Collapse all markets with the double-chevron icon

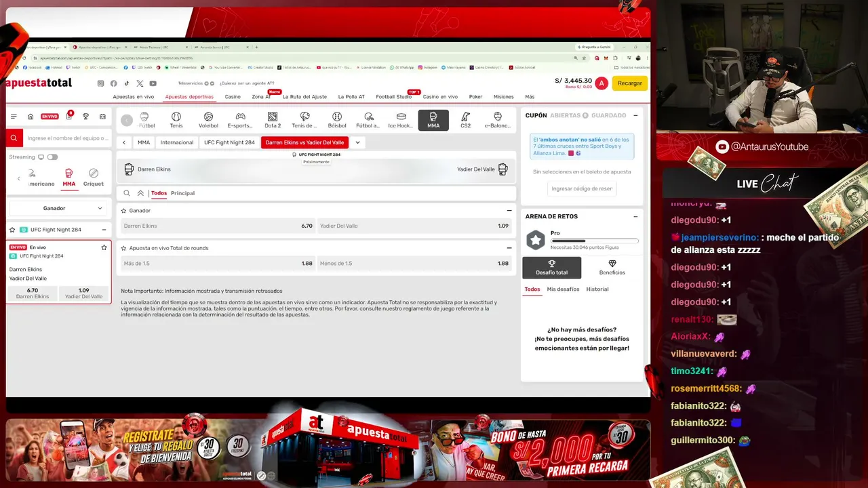click(x=140, y=193)
